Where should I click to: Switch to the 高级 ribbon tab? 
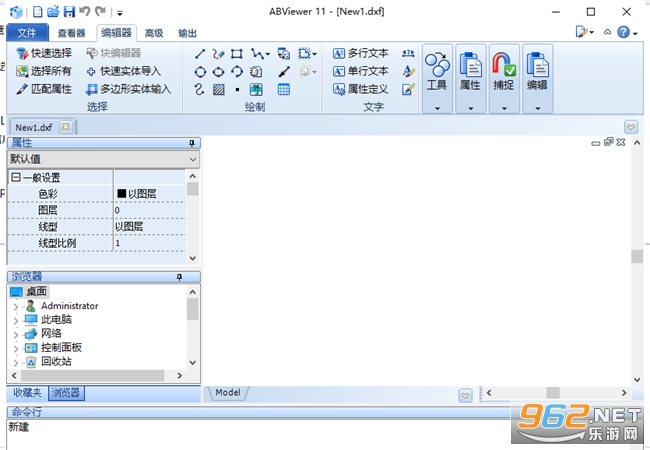(154, 33)
